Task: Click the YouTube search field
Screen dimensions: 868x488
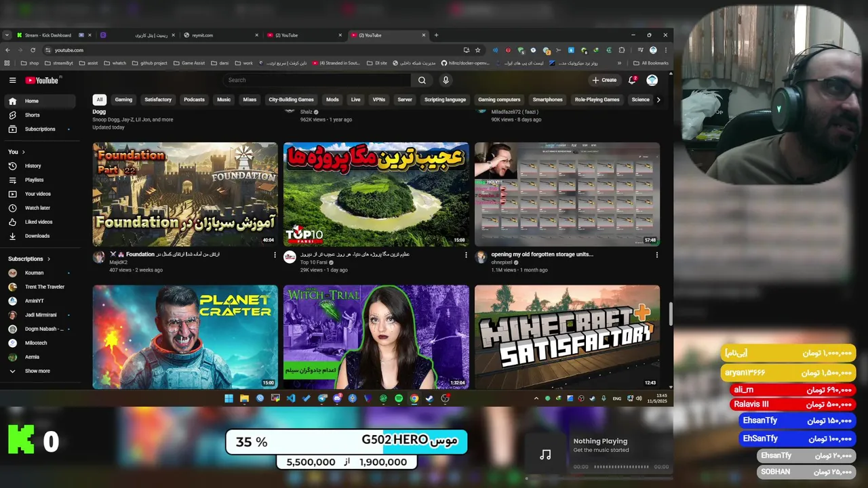Action: click(317, 80)
